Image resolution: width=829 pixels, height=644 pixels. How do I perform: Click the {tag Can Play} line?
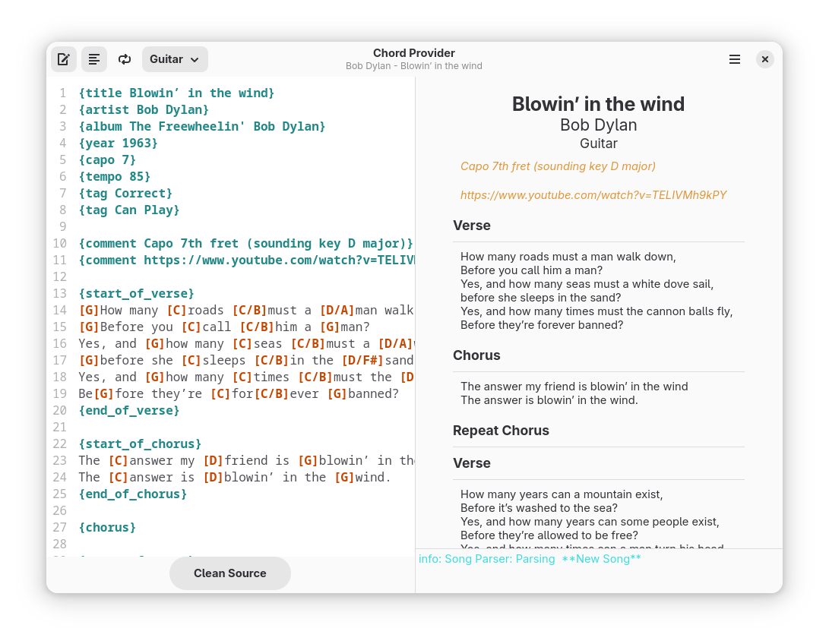[x=129, y=210]
